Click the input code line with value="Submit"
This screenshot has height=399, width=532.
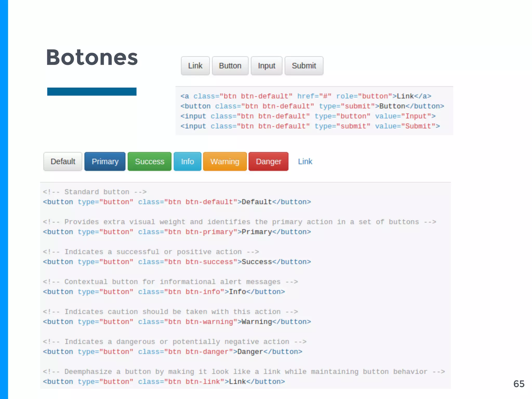click(310, 126)
